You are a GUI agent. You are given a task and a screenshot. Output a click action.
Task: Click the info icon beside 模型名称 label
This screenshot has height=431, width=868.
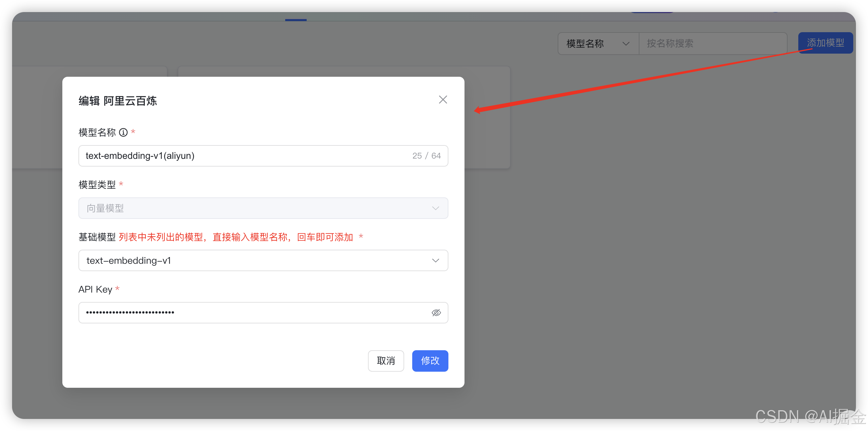tap(123, 132)
